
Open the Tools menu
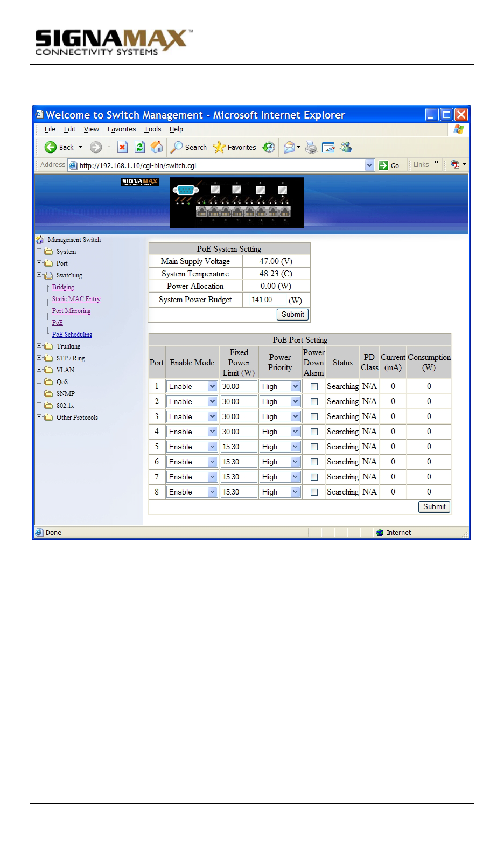coord(152,129)
